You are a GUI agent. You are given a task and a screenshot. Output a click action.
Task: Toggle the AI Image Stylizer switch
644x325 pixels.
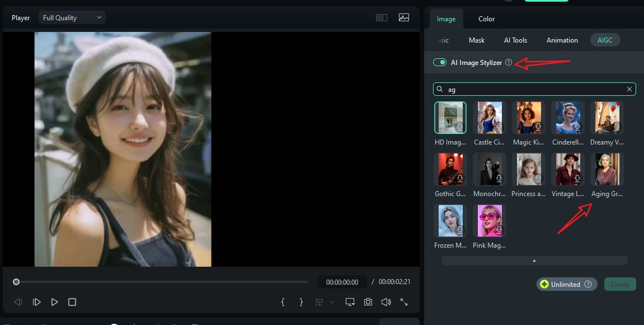439,62
